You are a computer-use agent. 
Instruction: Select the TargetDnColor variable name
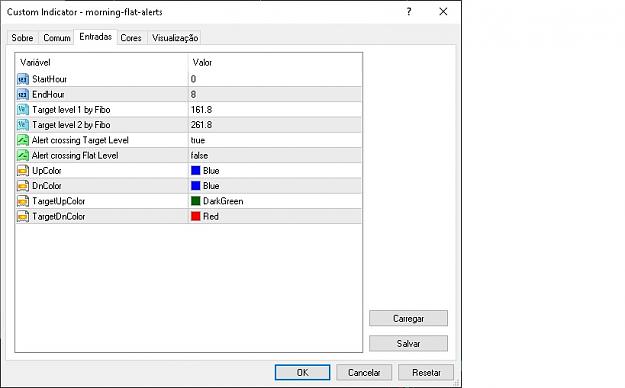tap(59, 216)
